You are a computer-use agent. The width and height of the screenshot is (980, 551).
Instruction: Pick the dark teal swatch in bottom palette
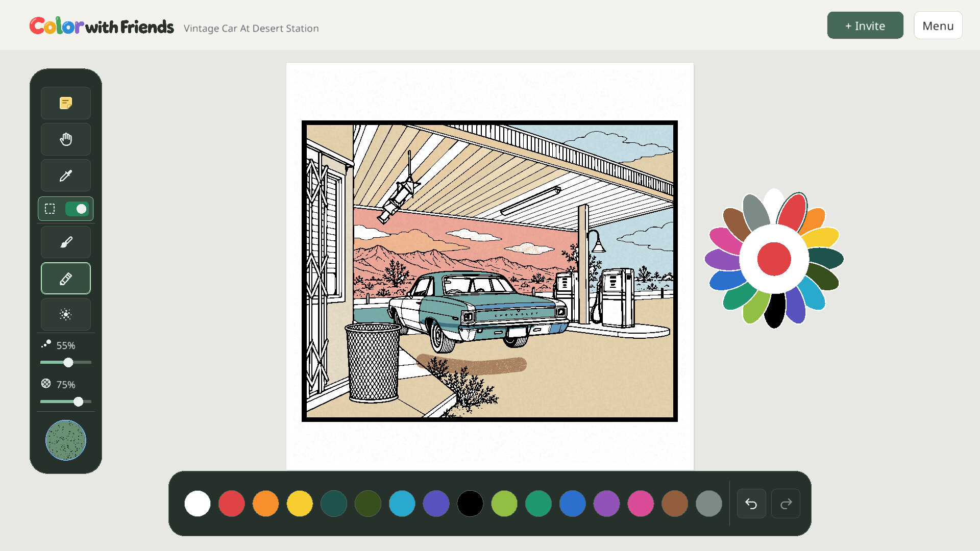tap(334, 504)
